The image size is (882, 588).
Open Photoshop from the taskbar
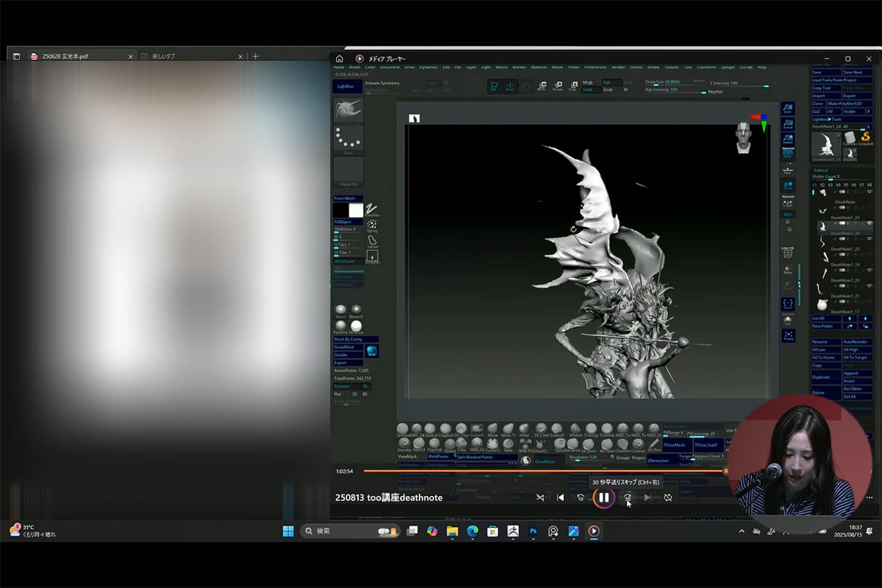(x=533, y=531)
